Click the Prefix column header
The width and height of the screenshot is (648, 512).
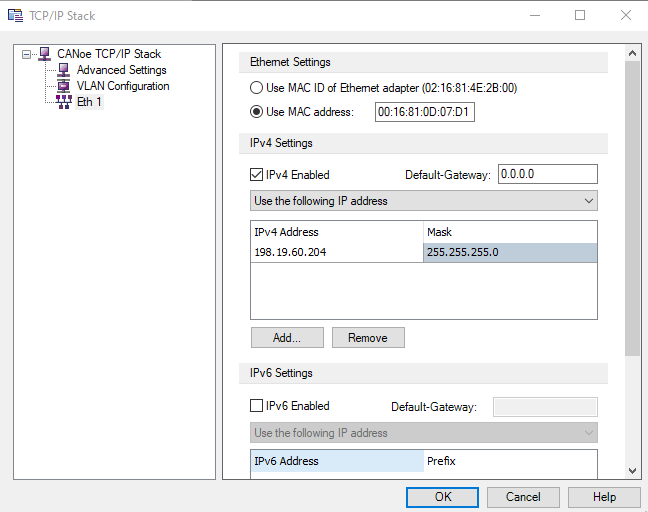[x=510, y=461]
